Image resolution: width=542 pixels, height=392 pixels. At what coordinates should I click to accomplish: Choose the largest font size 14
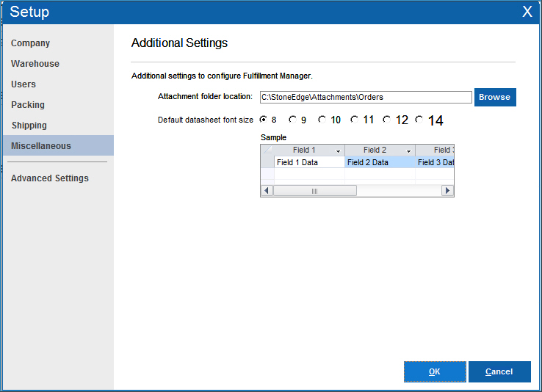[419, 120]
